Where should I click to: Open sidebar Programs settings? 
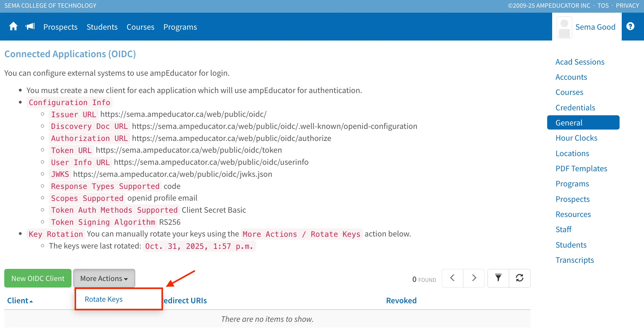(x=572, y=184)
